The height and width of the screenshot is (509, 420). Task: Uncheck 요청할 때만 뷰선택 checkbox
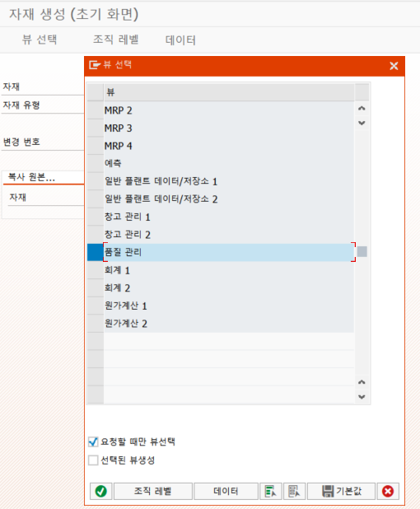point(93,441)
